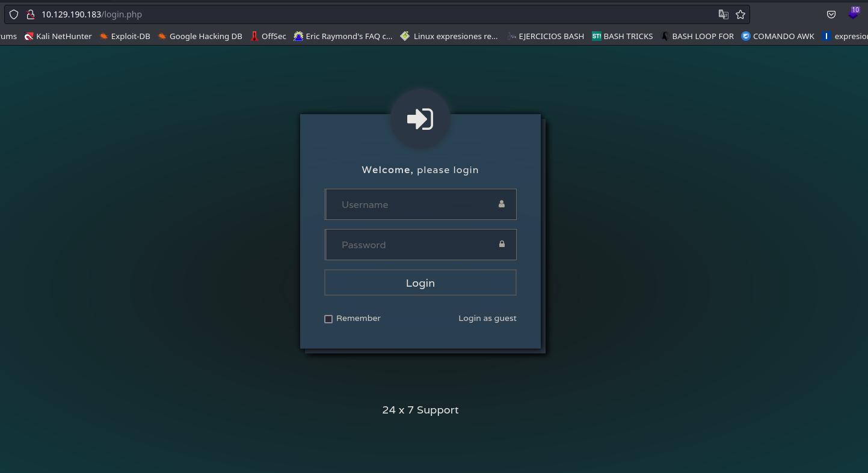Click the user icon in the Username field
The image size is (868, 473).
502,204
